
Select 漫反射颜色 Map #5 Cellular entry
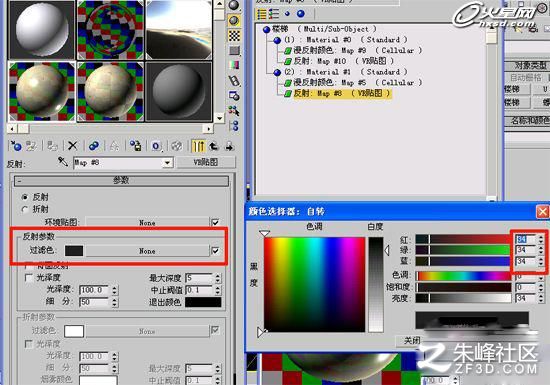[x=358, y=83]
